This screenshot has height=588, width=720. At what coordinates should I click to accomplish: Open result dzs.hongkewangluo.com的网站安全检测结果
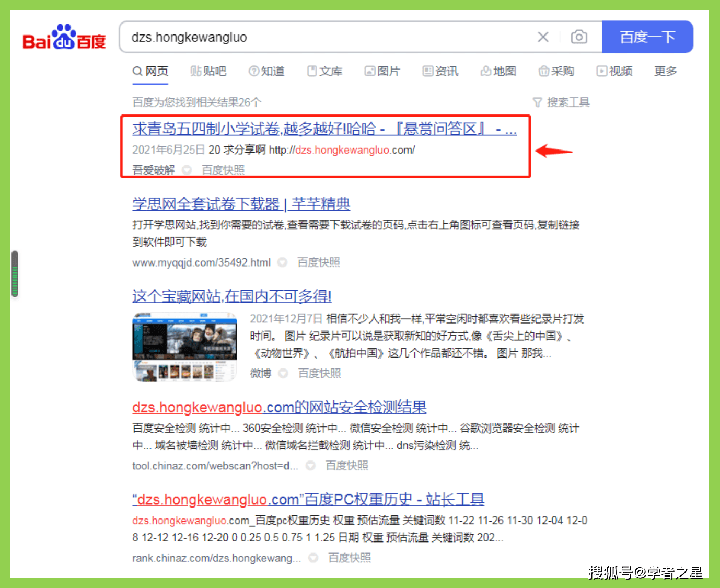point(280,407)
